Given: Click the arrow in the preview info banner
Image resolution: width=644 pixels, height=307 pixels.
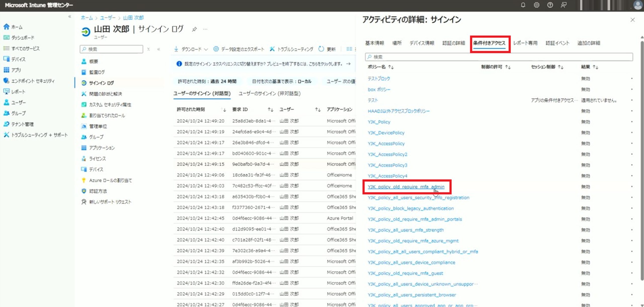Looking at the screenshot, I should pyautogui.click(x=348, y=64).
